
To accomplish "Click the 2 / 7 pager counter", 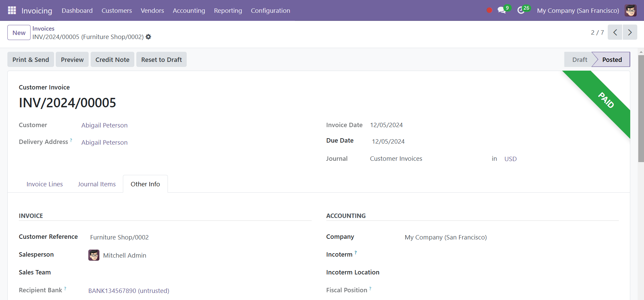I will 597,32.
